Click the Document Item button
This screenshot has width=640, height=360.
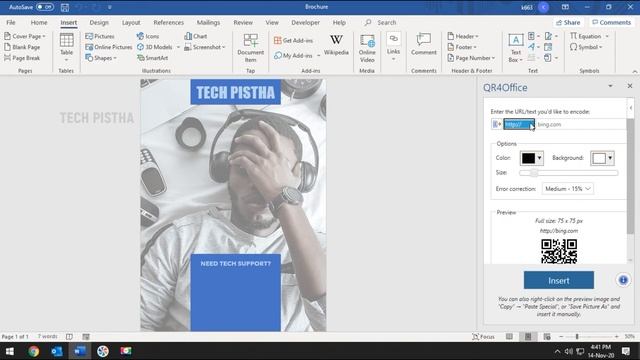coord(251,48)
